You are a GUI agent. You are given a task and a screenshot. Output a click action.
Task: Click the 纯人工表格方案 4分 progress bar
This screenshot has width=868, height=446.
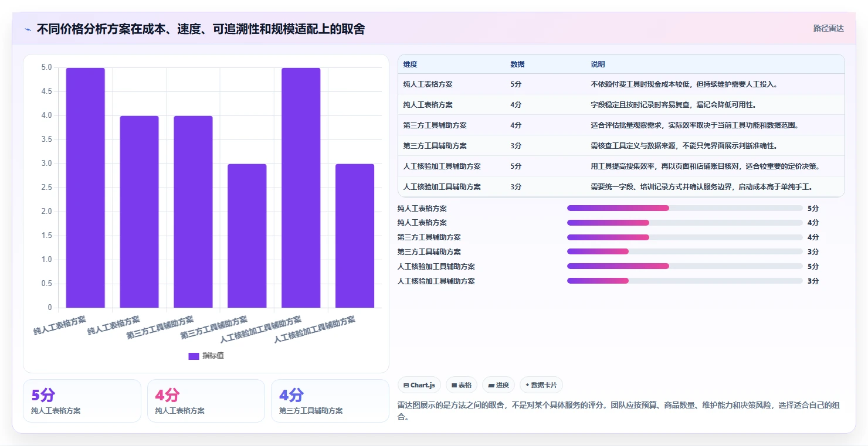click(684, 223)
